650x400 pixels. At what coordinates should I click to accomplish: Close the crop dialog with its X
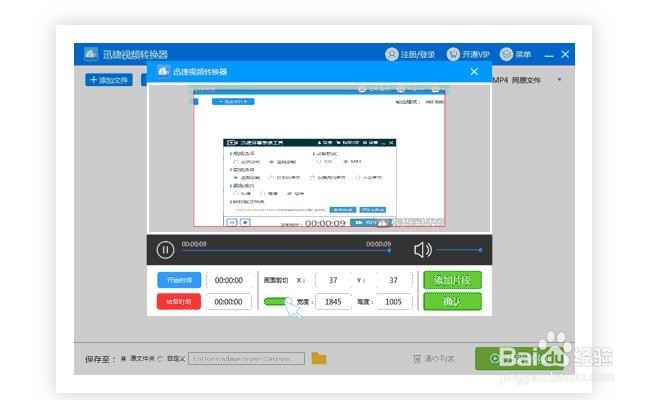[474, 72]
